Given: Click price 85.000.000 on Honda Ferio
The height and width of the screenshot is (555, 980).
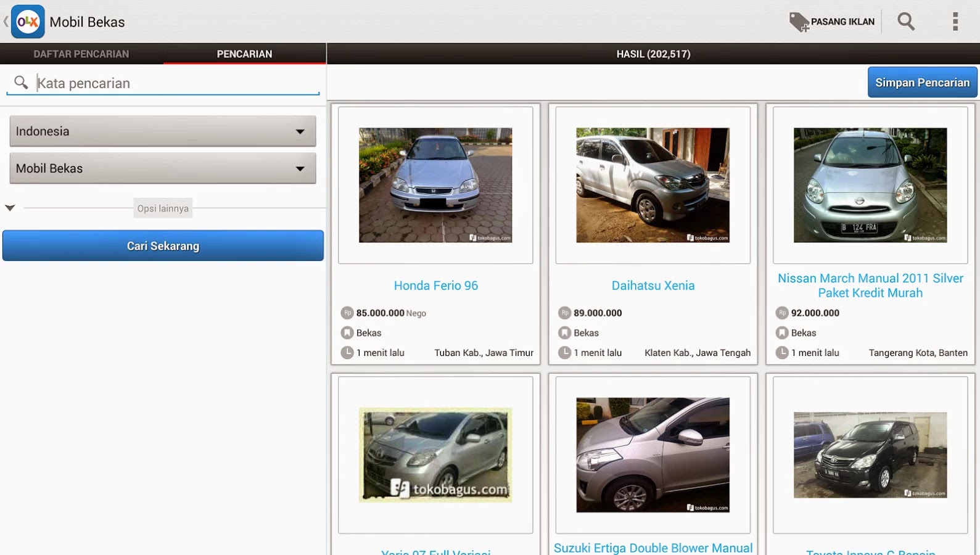Looking at the screenshot, I should click(380, 313).
